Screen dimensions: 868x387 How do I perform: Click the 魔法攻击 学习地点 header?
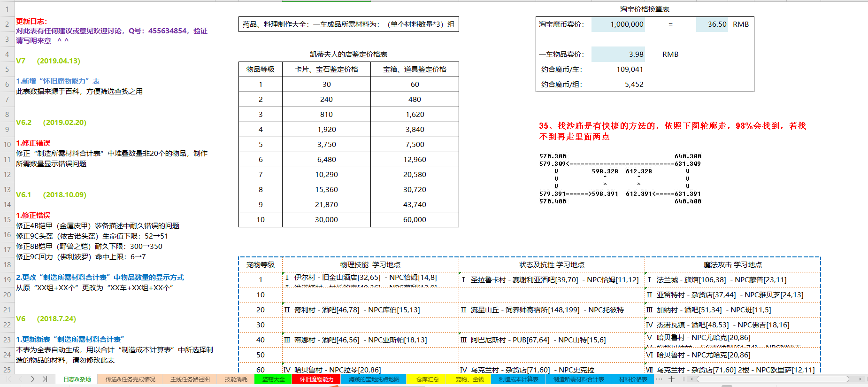pyautogui.click(x=732, y=265)
